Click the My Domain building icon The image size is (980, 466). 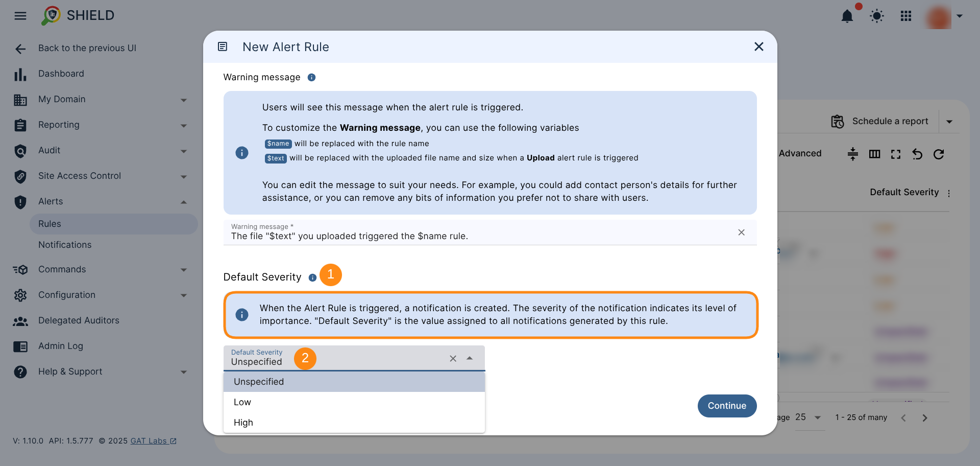[20, 100]
